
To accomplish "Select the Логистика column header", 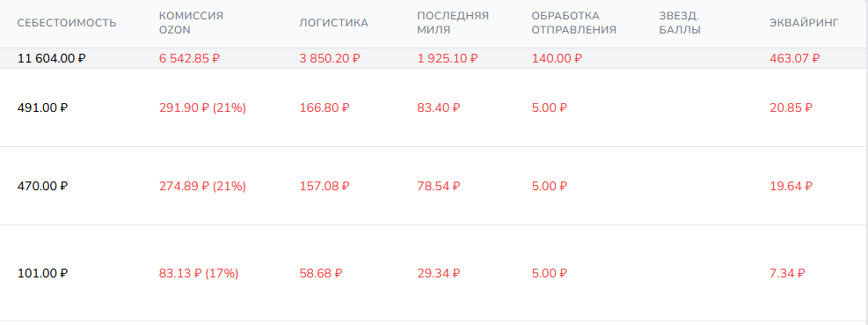I will [x=334, y=23].
